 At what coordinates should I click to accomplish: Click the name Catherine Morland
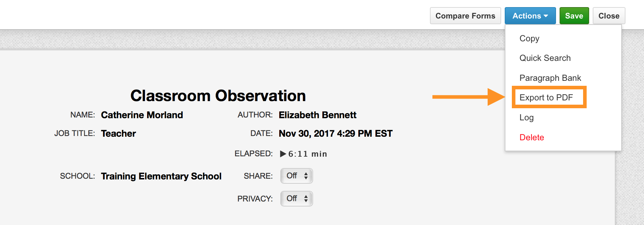[142, 115]
